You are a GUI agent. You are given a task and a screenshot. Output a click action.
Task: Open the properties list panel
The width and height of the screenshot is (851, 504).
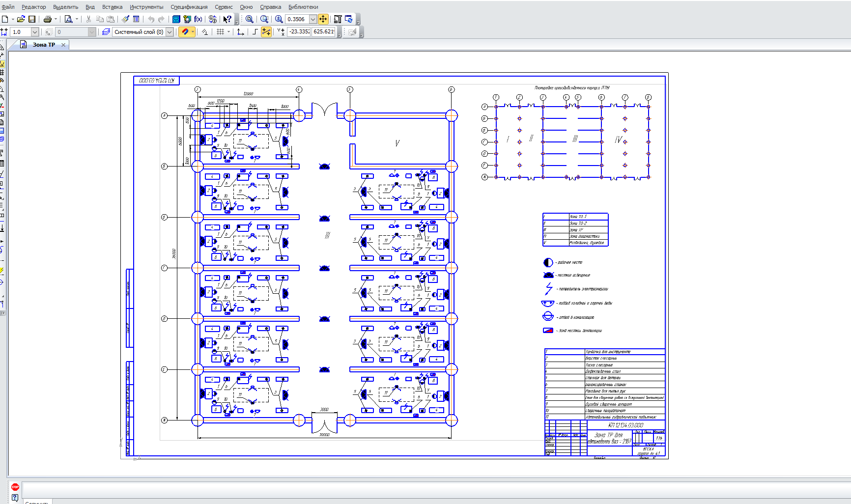136,19
